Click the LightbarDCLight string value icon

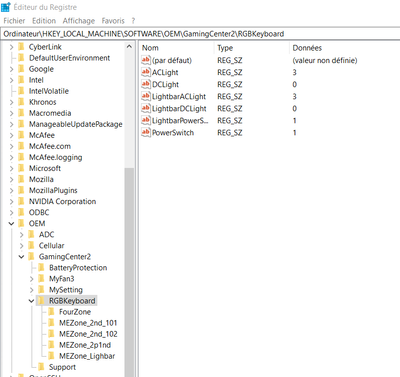pyautogui.click(x=146, y=108)
